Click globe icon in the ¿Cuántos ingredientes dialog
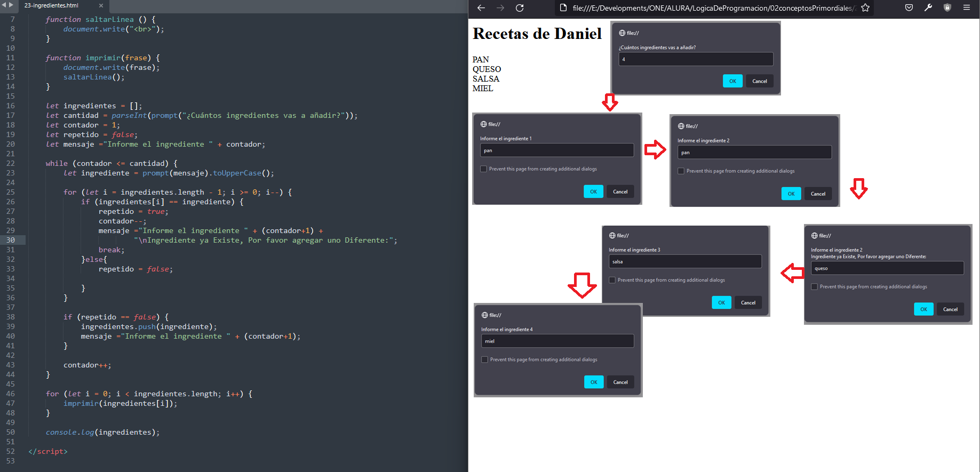980x472 pixels. point(622,33)
